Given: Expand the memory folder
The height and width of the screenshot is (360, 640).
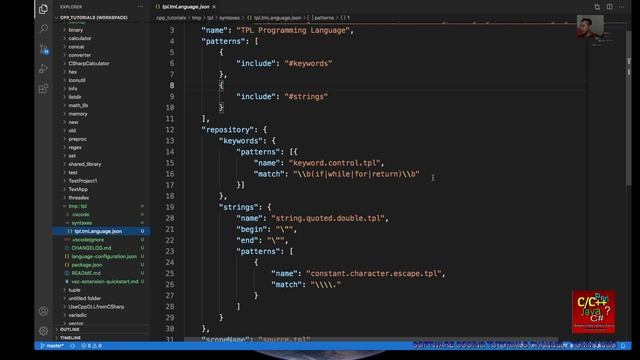Looking at the screenshot, I should 78,114.
